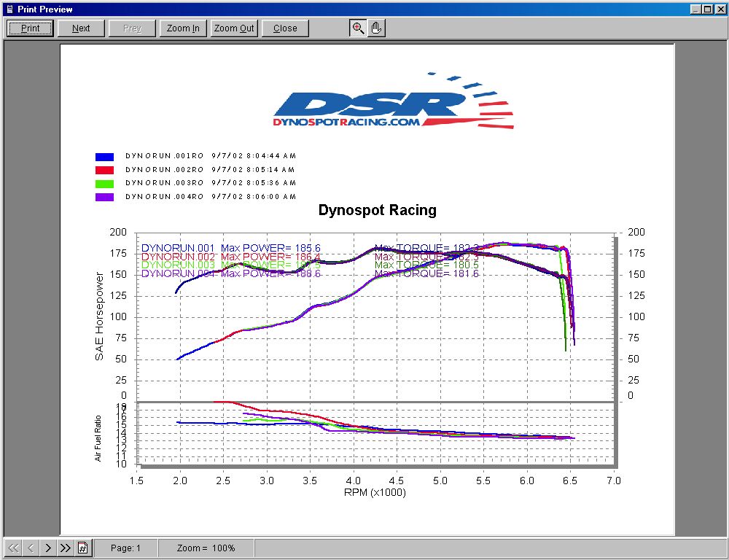Click the go-to-page number icon
729x560 pixels.
82,548
